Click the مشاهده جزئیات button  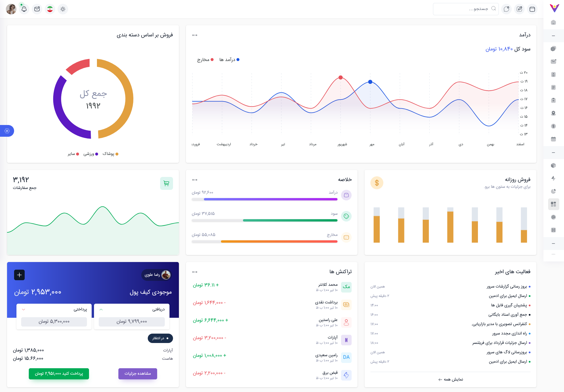[138, 374]
